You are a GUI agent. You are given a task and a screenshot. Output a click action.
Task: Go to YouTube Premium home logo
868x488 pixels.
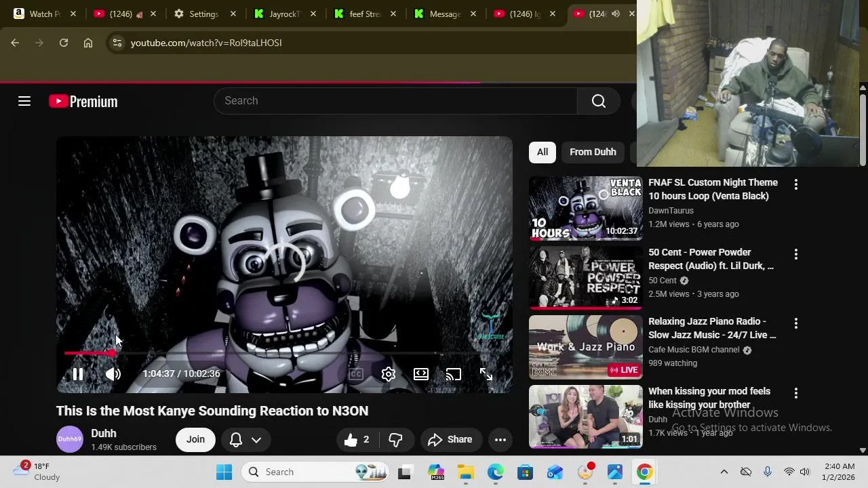pos(83,102)
